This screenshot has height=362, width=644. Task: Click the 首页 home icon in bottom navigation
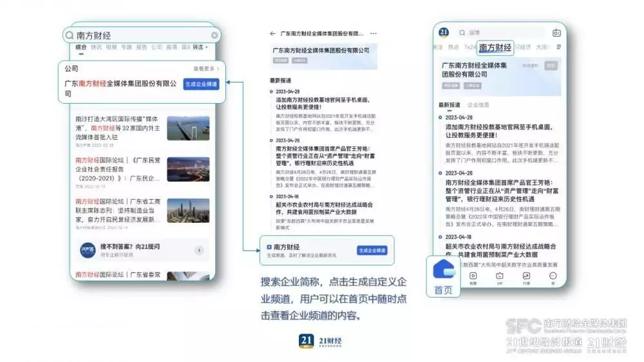coord(444,276)
